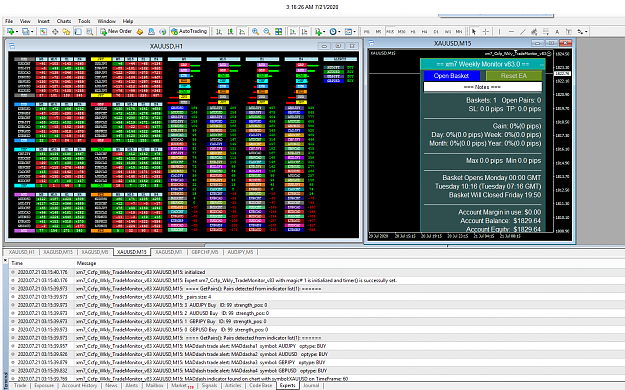Click the Message column header
Screen dimensions: 625x390
(86, 263)
